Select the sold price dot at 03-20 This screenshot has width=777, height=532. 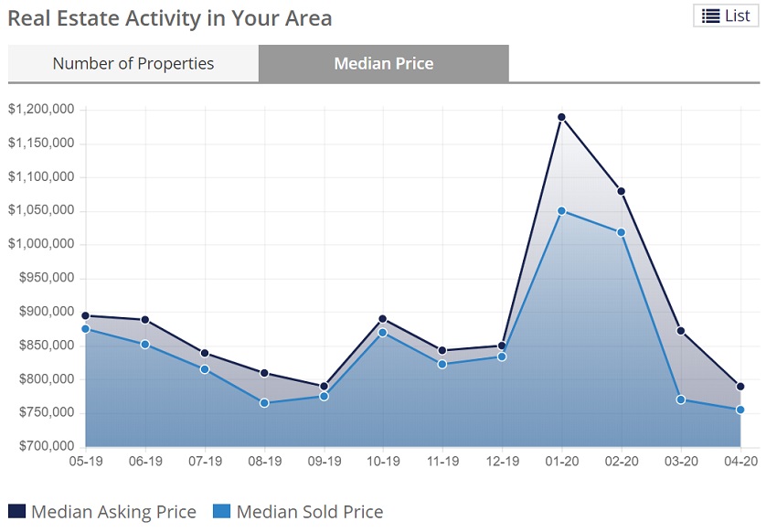point(680,399)
